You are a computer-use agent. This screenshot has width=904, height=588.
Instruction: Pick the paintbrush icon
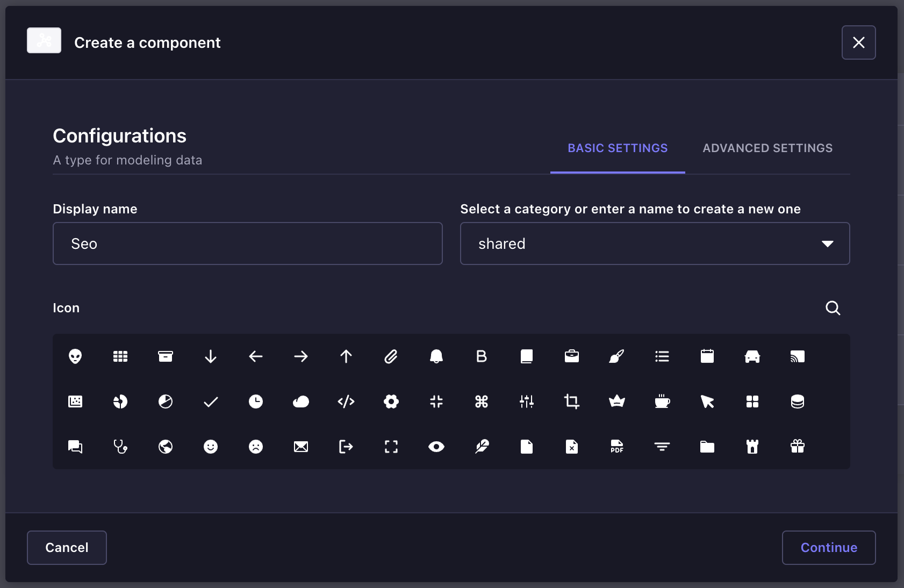618,356
